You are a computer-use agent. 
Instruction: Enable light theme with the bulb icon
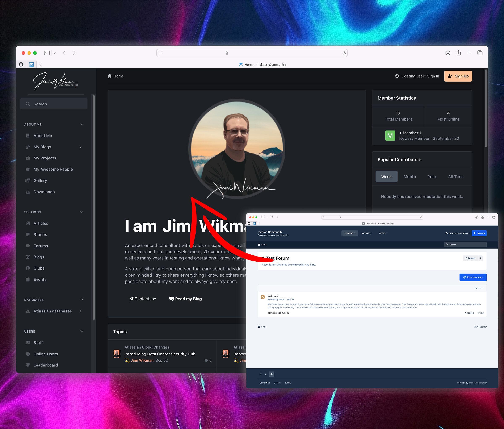[260, 374]
